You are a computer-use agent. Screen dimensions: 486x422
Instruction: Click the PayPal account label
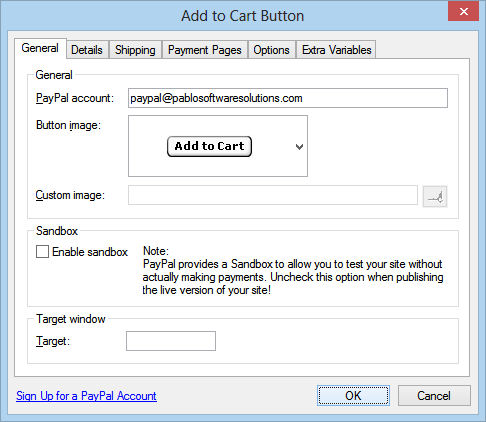point(75,98)
